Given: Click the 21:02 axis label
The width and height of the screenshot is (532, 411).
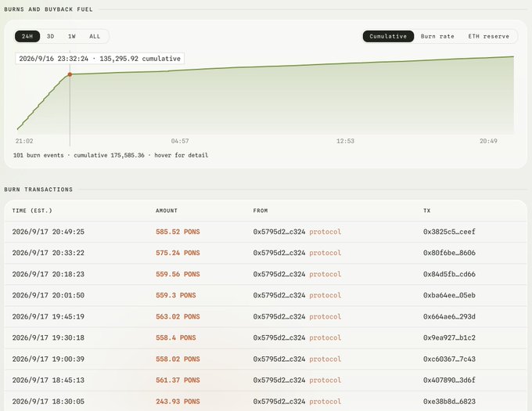Looking at the screenshot, I should [24, 141].
